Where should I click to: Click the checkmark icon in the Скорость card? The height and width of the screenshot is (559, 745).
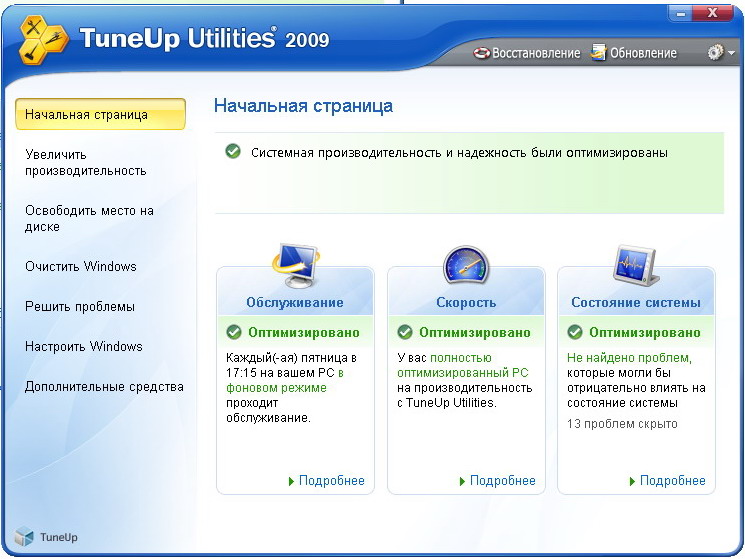click(x=405, y=332)
